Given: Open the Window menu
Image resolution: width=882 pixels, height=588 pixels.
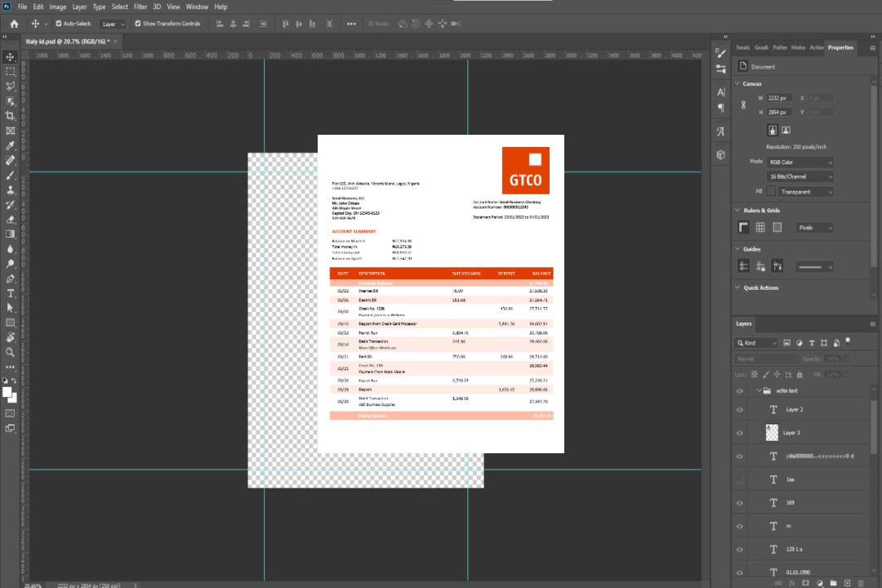Looking at the screenshot, I should pyautogui.click(x=197, y=7).
